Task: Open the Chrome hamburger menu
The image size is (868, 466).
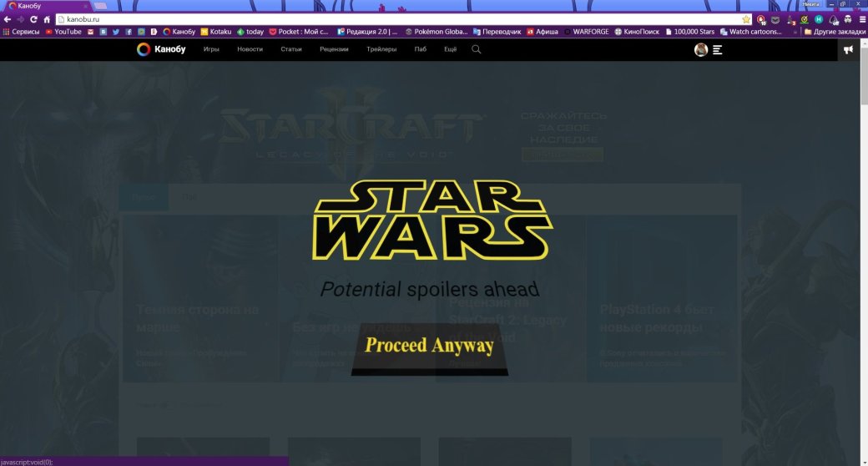Action: (x=862, y=19)
